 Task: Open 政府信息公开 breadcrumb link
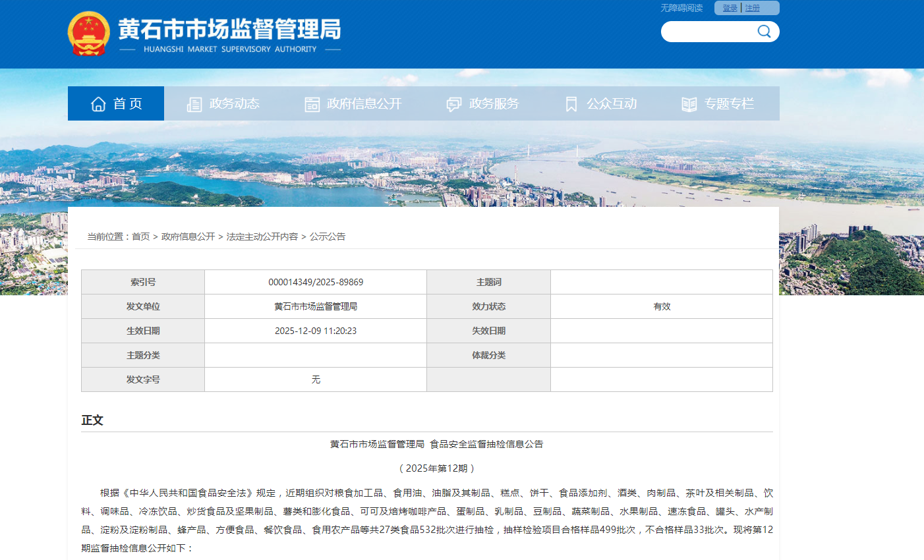coord(188,237)
